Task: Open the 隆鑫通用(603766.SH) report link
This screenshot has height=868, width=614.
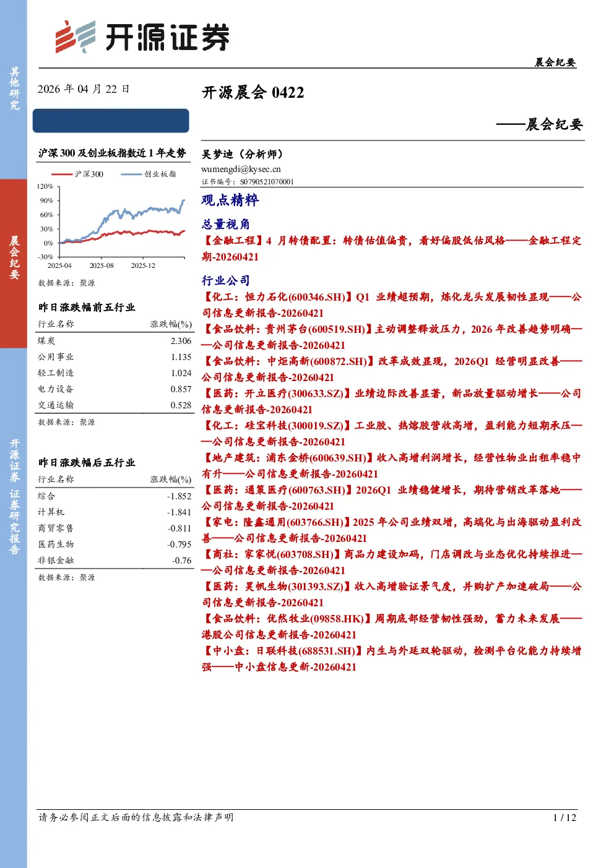Action: tap(392, 530)
